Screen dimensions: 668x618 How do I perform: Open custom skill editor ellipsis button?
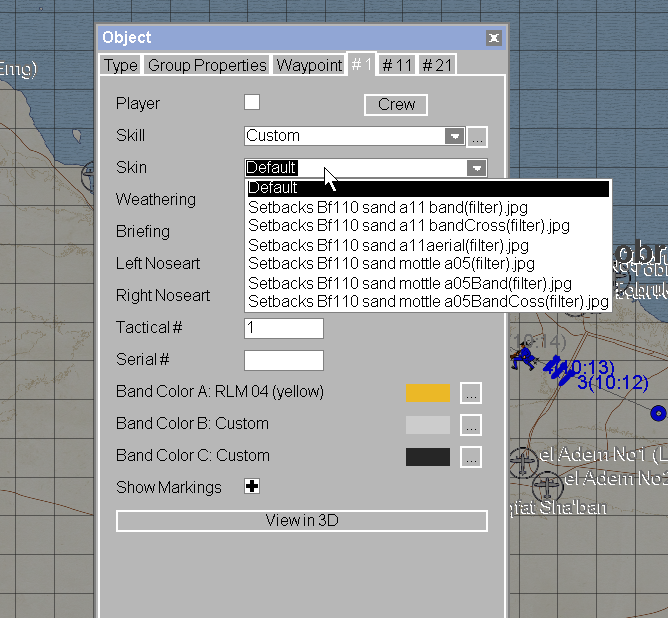pyautogui.click(x=477, y=137)
